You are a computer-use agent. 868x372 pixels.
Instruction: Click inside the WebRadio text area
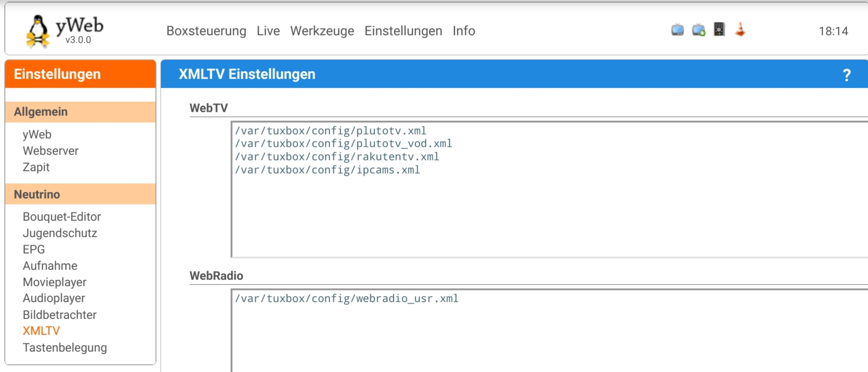click(x=546, y=337)
